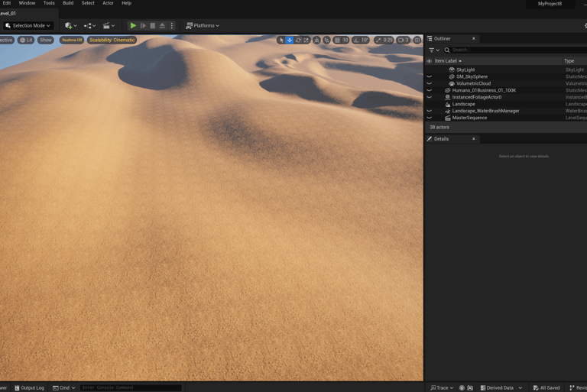Image resolution: width=587 pixels, height=392 pixels.
Task: Open the Actor menu
Action: pos(108,3)
